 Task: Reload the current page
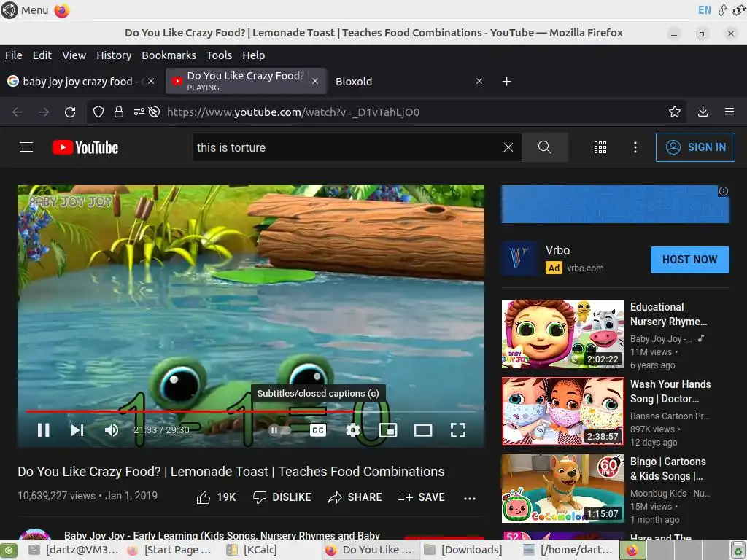tap(70, 112)
